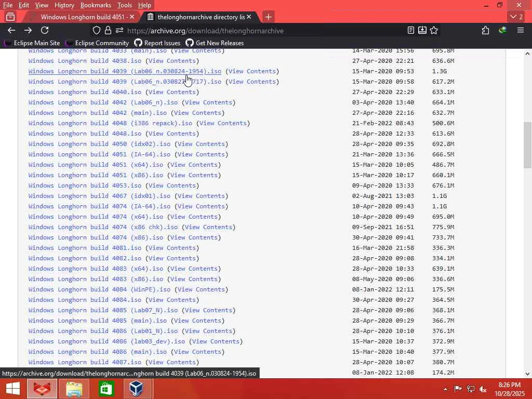
Task: Click the 1.3G file size value
Action: (x=440, y=71)
